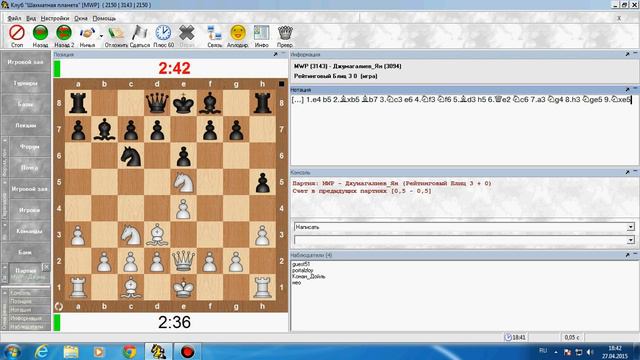Image resolution: width=640 pixels, height=360 pixels.
Task: Open the Файл menu
Action: click(14, 18)
